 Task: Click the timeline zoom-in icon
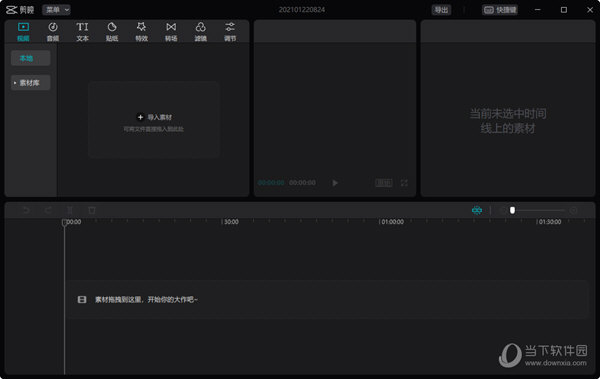573,210
